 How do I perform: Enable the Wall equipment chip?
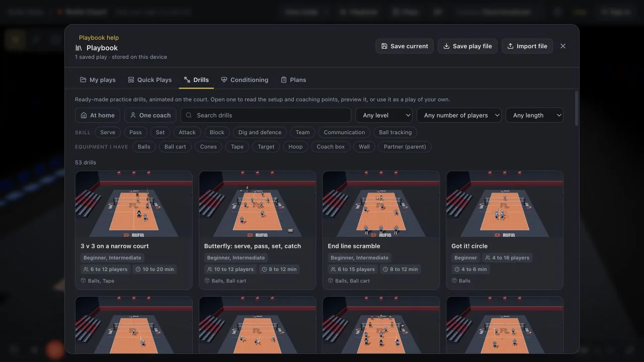pos(364,147)
